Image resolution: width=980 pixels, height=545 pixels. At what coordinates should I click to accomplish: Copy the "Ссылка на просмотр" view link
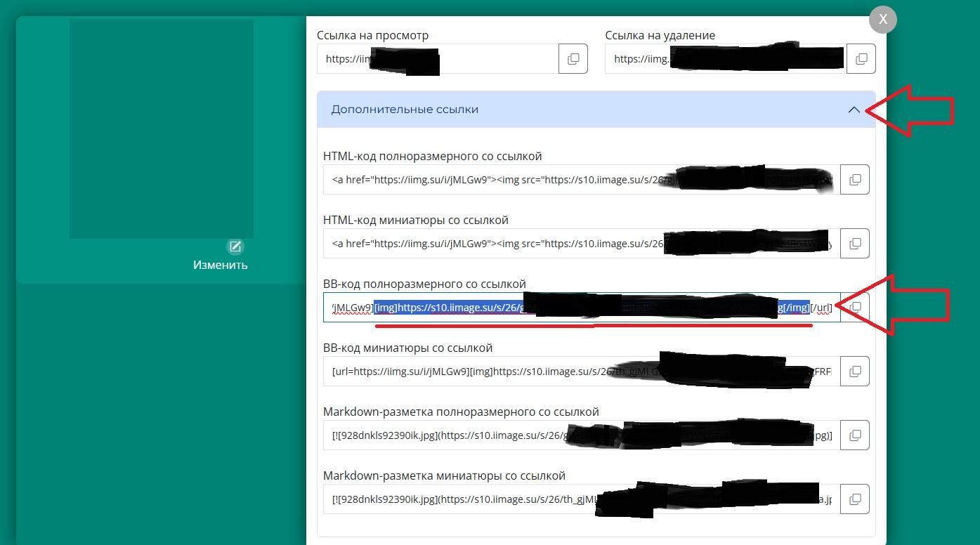point(573,59)
